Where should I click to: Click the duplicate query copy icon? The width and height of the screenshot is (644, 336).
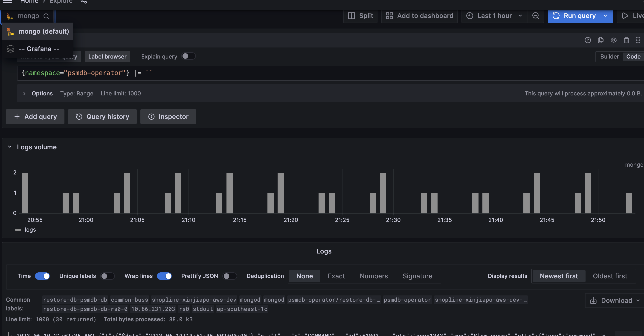[600, 40]
